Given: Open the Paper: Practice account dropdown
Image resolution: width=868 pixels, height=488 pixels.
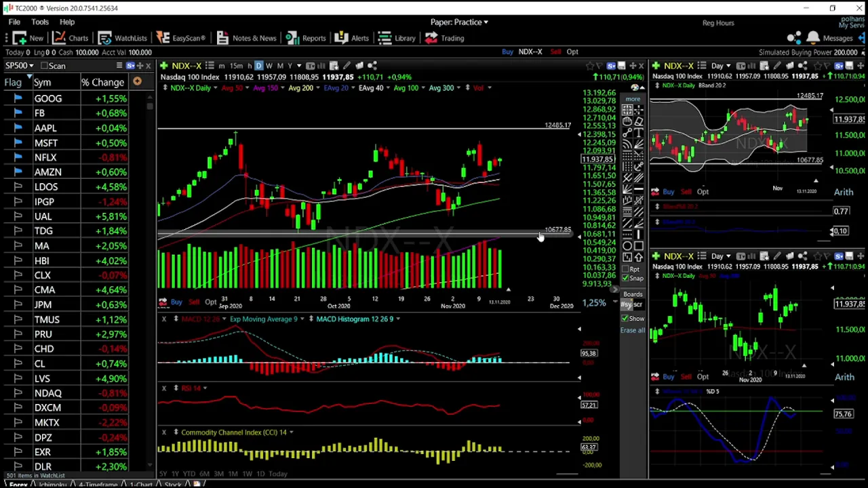Looking at the screenshot, I should (459, 22).
